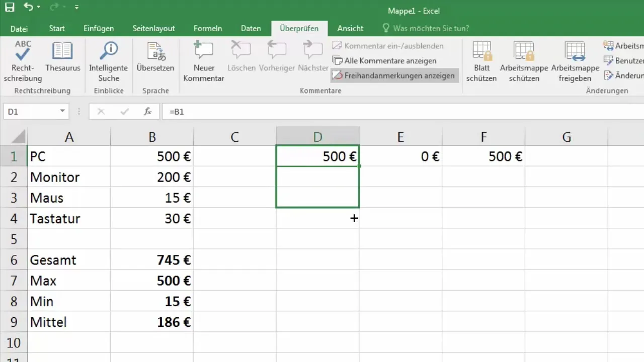Click cell E1 showing '0 €'

click(401, 156)
